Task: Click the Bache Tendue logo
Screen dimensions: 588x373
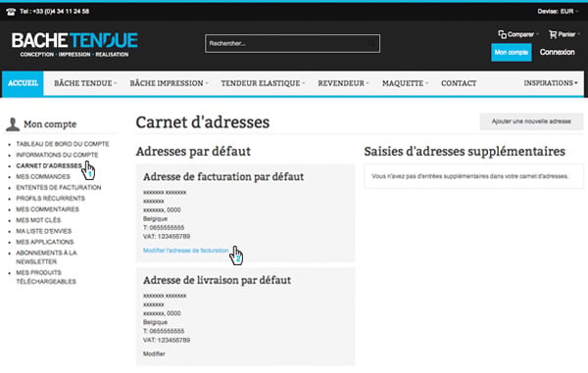Action: [74, 45]
